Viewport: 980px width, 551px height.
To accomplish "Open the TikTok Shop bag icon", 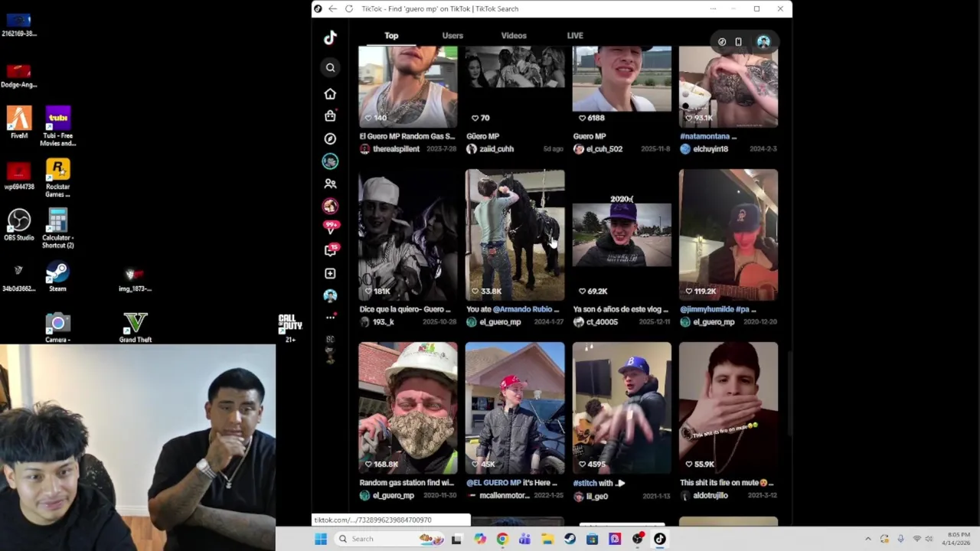I will [x=330, y=116].
